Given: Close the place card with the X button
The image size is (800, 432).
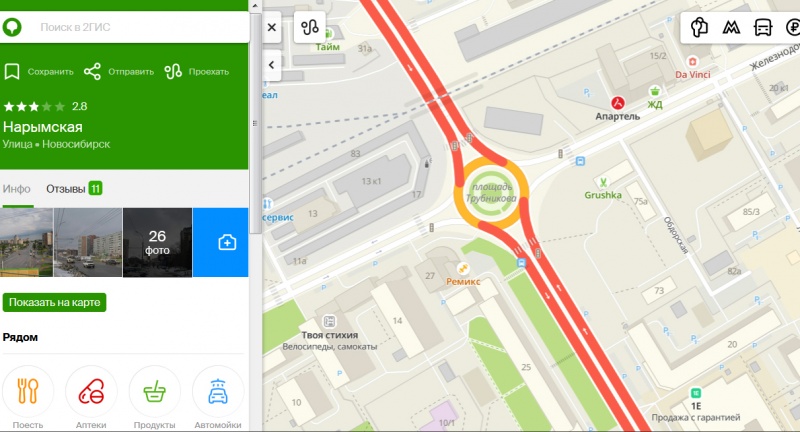Looking at the screenshot, I should coord(272,28).
